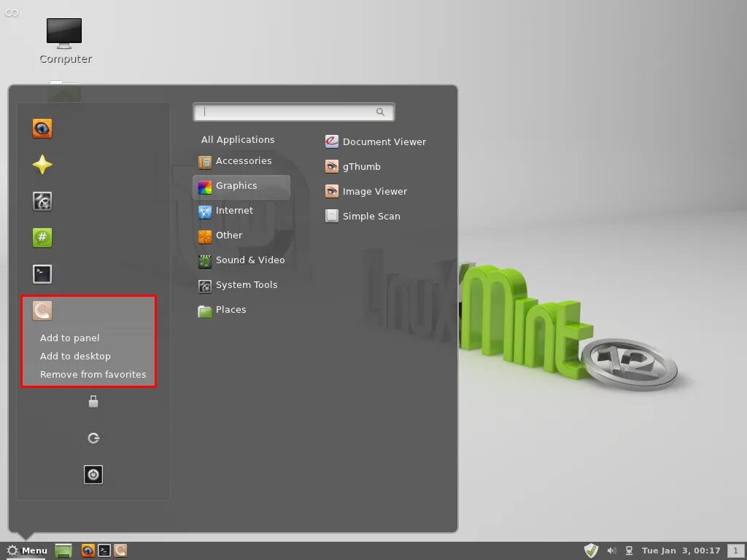The image size is (747, 560).
Task: Click the power shutdown icon
Action: (93, 474)
